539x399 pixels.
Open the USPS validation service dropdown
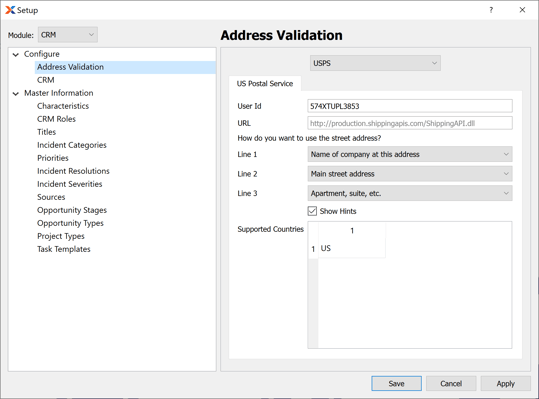[x=375, y=63]
